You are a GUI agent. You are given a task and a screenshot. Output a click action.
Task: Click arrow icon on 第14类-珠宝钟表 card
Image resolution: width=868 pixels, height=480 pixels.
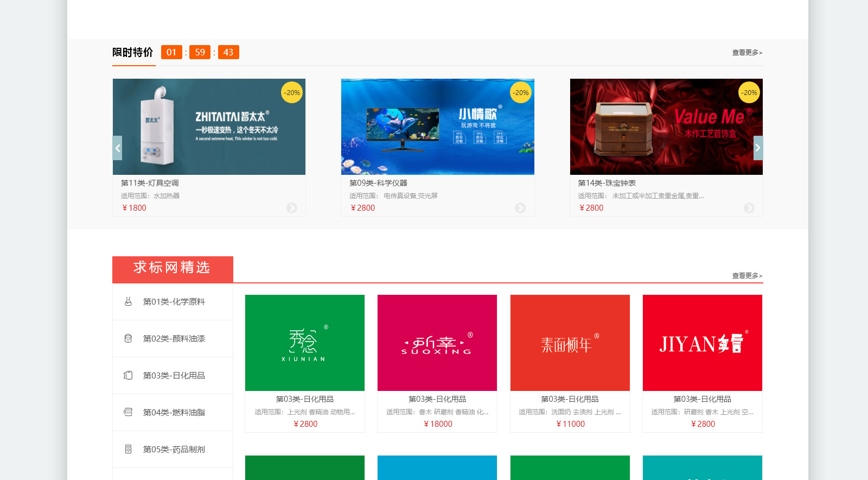tap(749, 208)
